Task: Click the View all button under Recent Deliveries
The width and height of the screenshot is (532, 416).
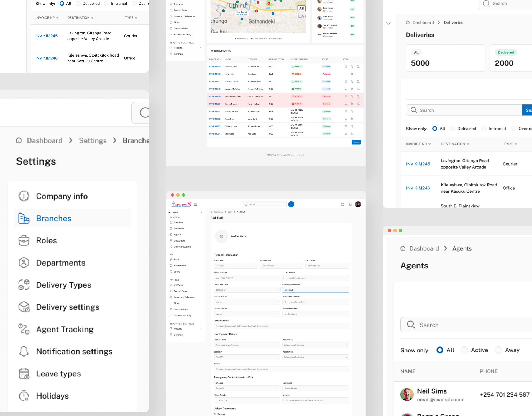Action: (x=356, y=142)
